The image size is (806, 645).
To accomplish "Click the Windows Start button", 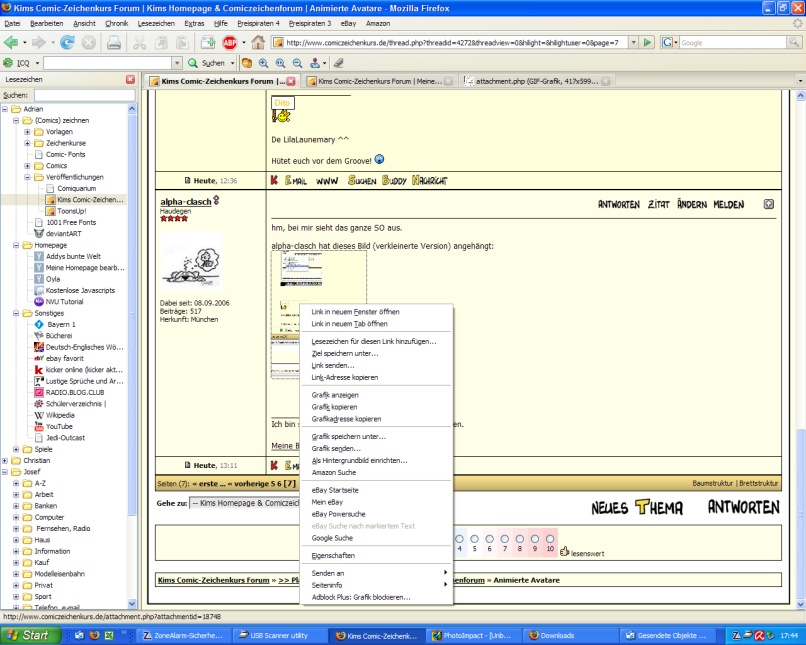I will [x=27, y=635].
